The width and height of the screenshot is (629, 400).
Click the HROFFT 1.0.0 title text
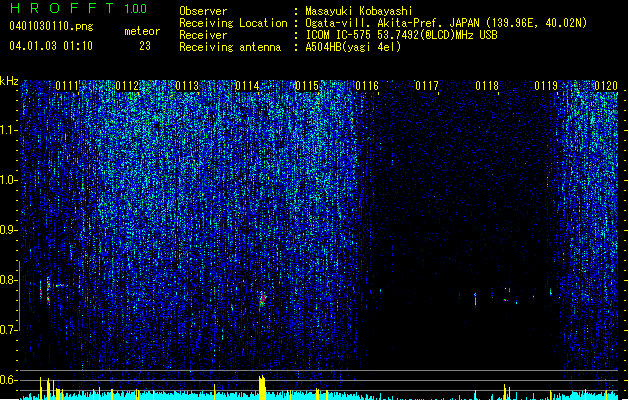tap(78, 8)
